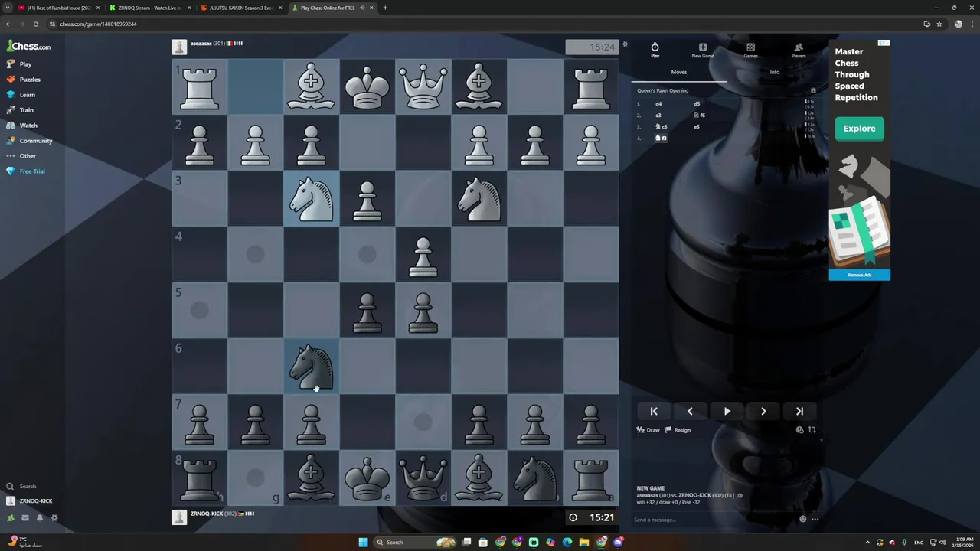Reload the page

(x=35, y=24)
